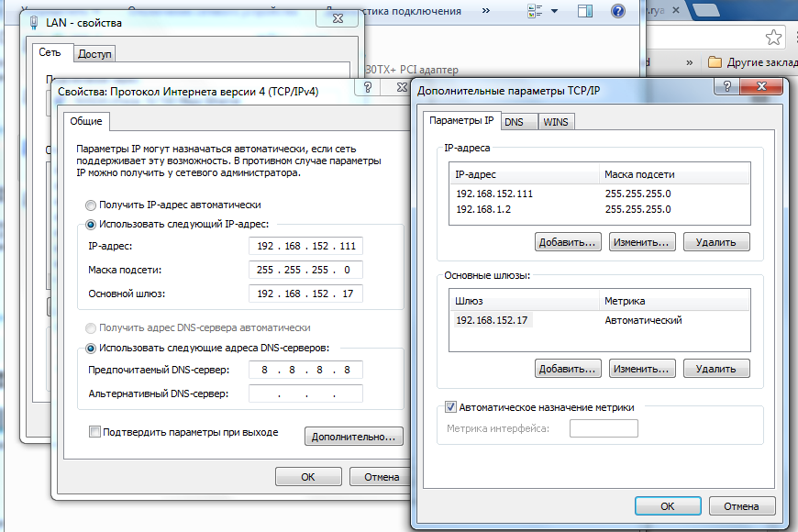Screen dimensions: 798x532
Task: Click the alternate DNS server field
Action: click(305, 393)
